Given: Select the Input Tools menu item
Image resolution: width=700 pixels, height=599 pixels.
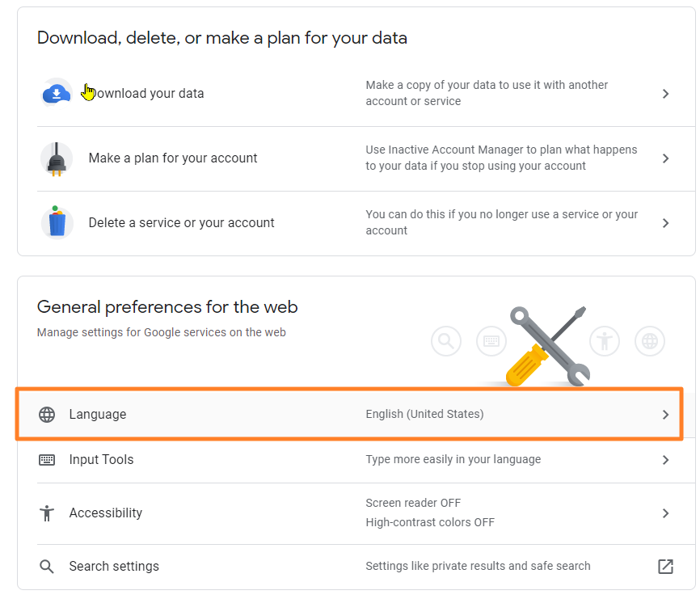Looking at the screenshot, I should point(101,459).
